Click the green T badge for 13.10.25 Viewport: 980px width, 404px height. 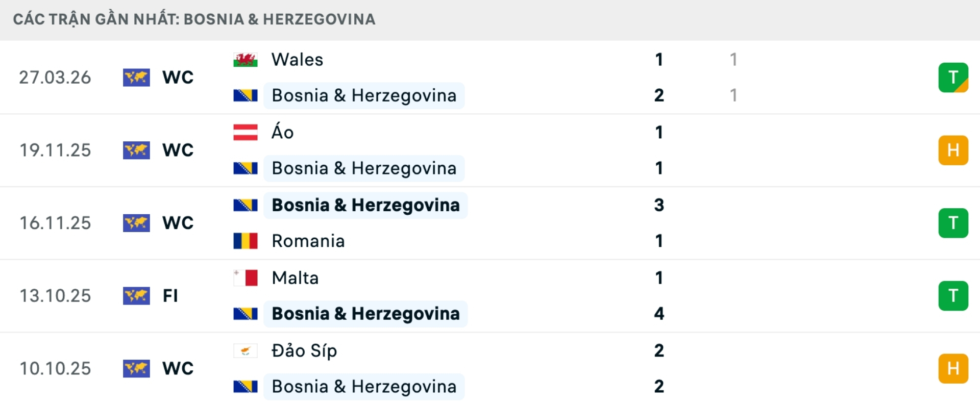[953, 296]
